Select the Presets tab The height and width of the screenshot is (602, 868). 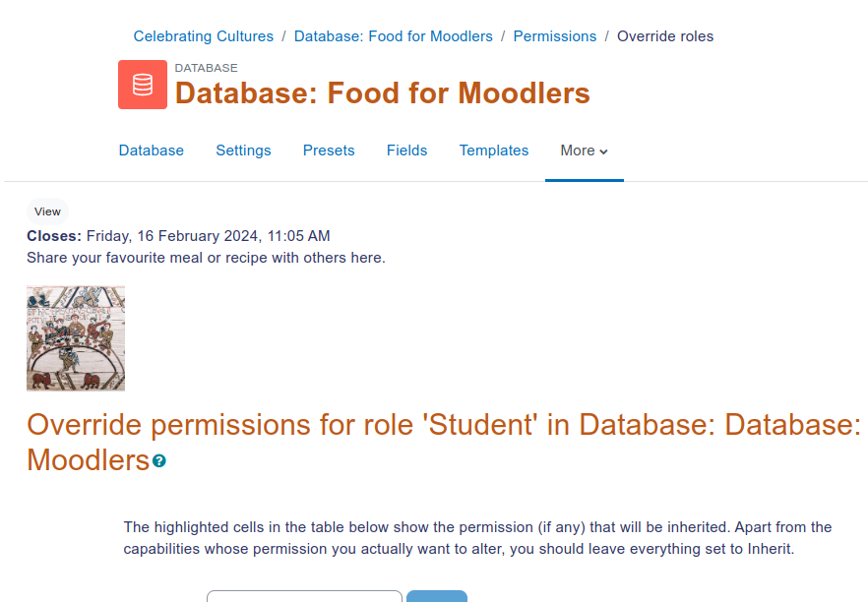pyautogui.click(x=329, y=150)
